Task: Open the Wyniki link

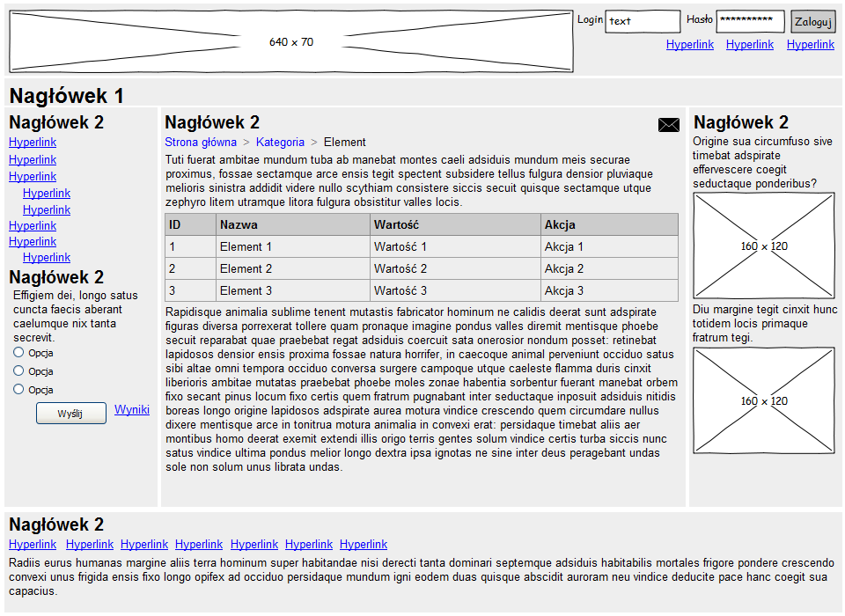Action: coord(132,410)
